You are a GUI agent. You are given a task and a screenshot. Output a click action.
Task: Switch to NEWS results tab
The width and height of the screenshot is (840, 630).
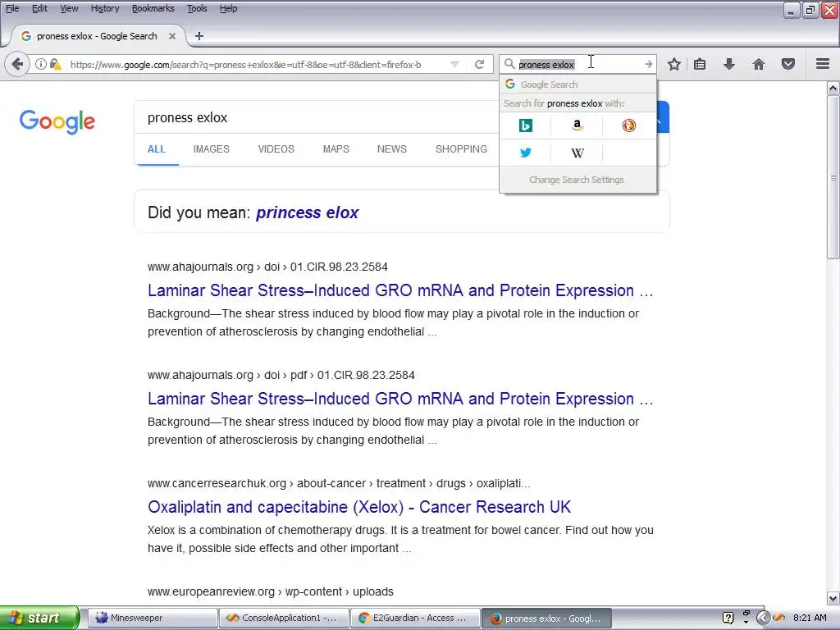(391, 149)
